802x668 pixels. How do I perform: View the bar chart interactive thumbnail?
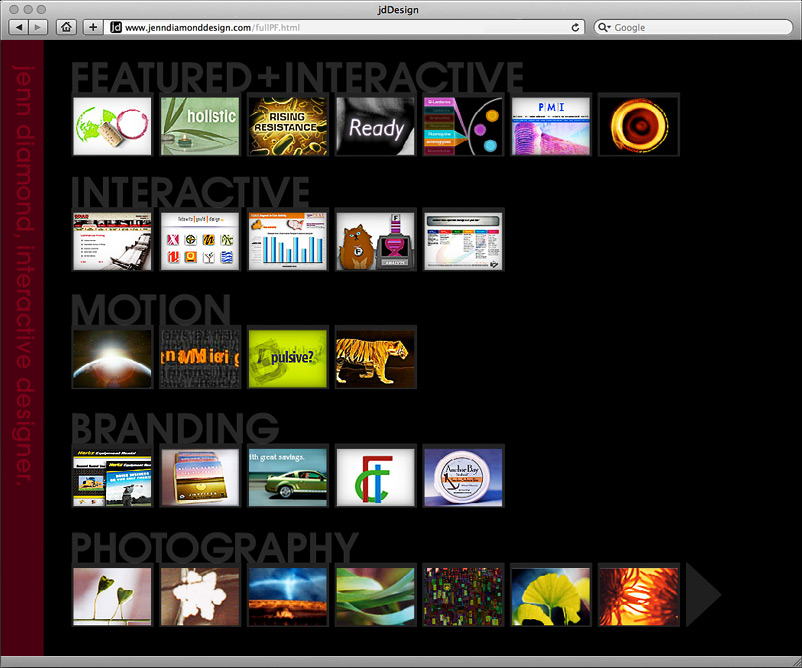coord(287,241)
